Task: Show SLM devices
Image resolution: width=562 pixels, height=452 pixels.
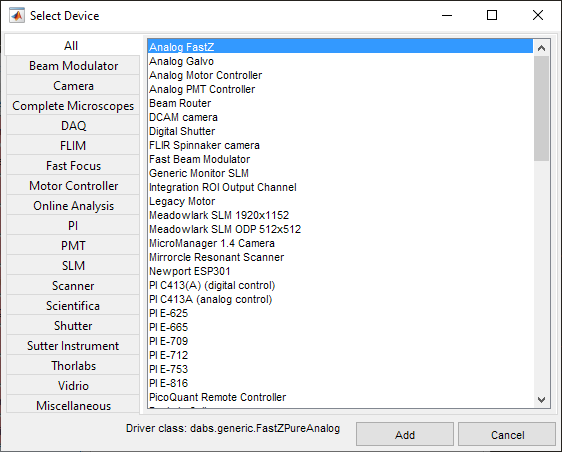Action: [x=73, y=266]
